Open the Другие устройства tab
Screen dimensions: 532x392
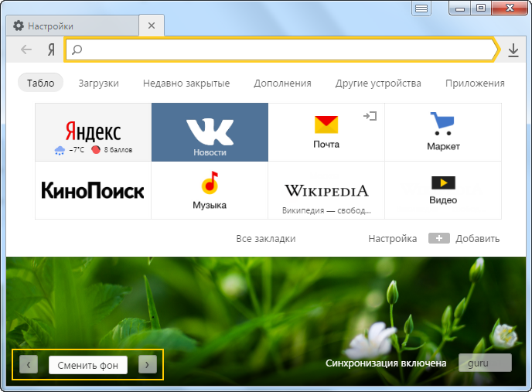(x=378, y=84)
